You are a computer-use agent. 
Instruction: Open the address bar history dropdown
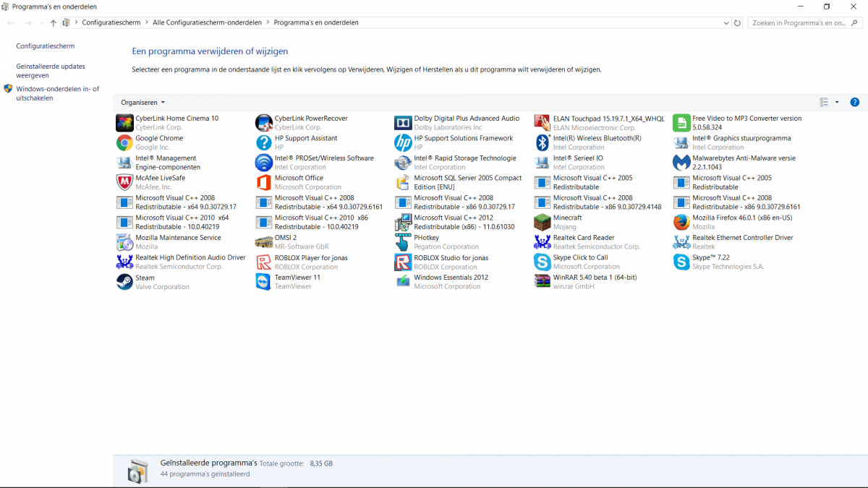(727, 22)
